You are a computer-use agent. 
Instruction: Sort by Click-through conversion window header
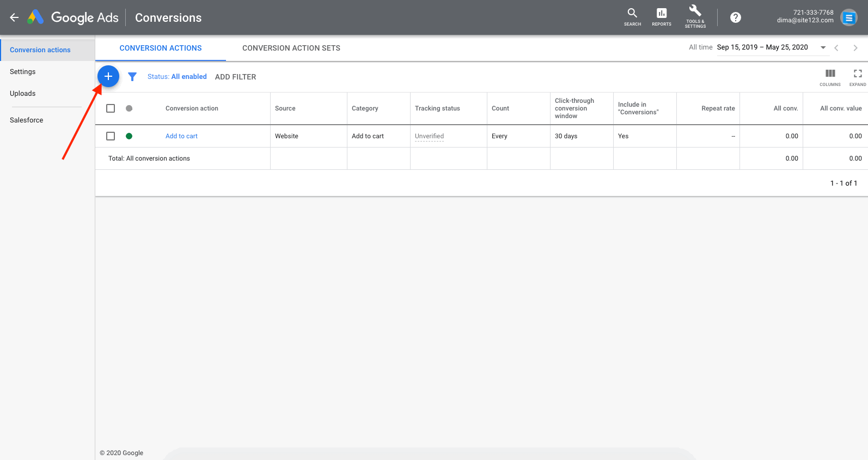(x=574, y=108)
